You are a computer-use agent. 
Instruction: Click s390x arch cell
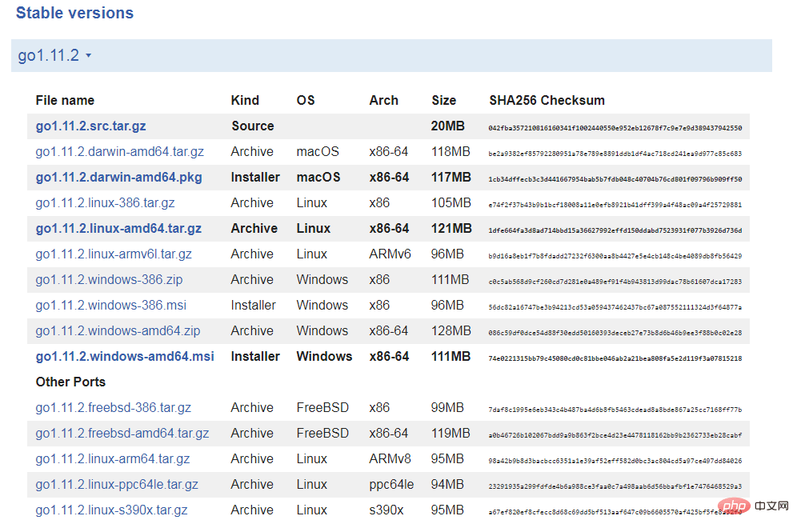pyautogui.click(x=386, y=510)
